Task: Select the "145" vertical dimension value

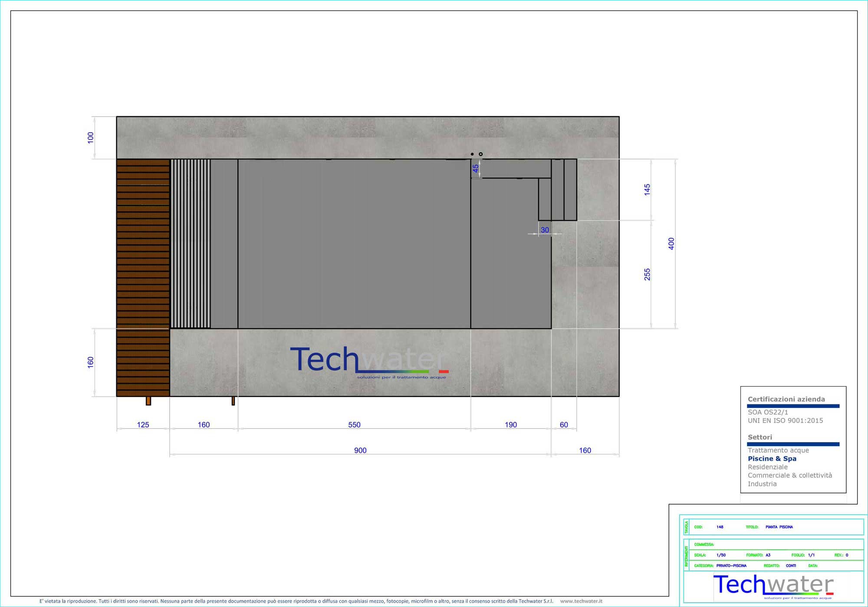Action: [647, 190]
